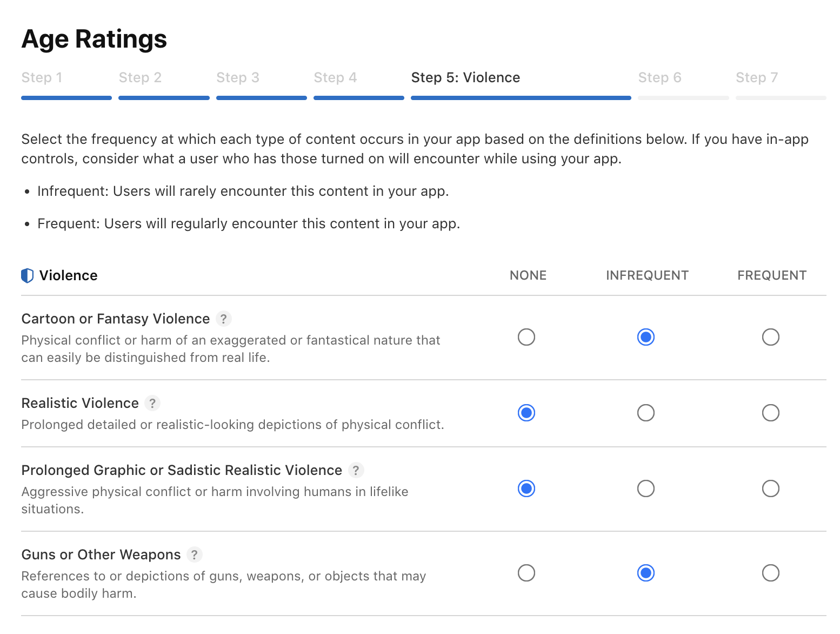The height and width of the screenshot is (634, 840).
Task: Click the Step 2 progress bar
Action: pyautogui.click(x=164, y=98)
